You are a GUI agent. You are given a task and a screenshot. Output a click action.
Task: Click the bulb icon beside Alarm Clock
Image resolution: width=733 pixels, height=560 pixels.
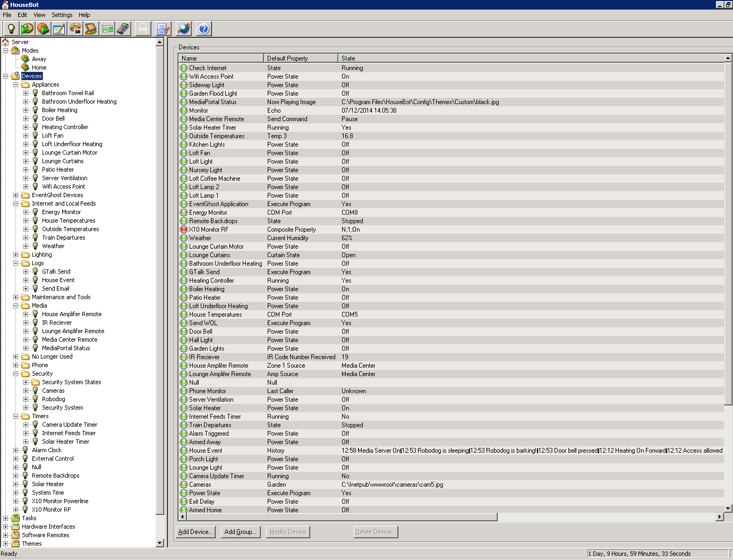point(25,450)
